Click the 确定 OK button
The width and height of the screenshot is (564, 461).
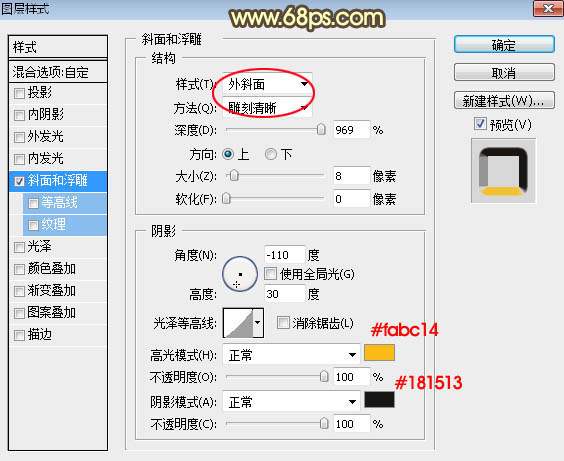click(x=504, y=45)
